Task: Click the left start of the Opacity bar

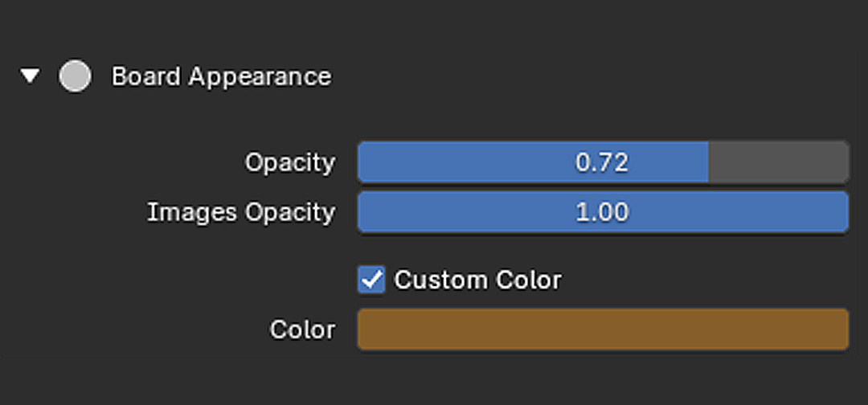Action: [x=366, y=162]
